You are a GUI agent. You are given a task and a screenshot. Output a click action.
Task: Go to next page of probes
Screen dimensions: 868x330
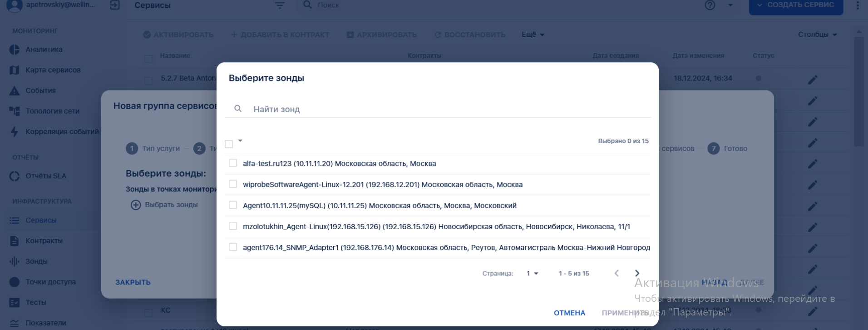[x=637, y=273]
